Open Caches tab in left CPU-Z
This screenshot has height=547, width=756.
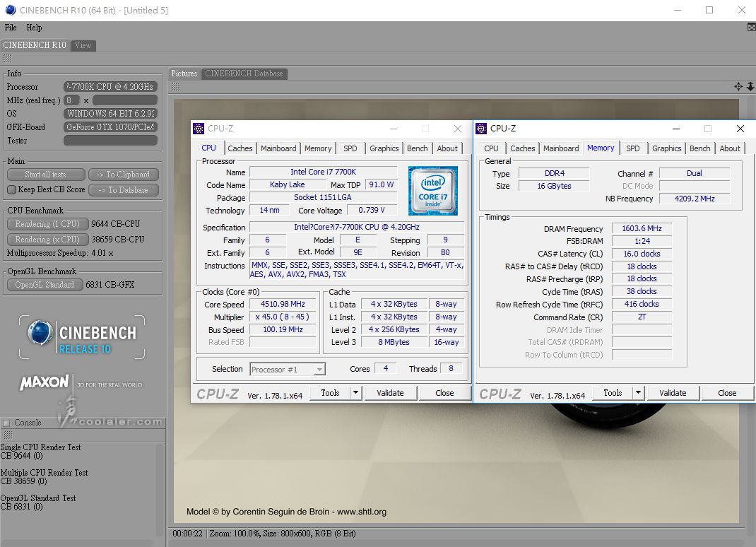pyautogui.click(x=240, y=148)
